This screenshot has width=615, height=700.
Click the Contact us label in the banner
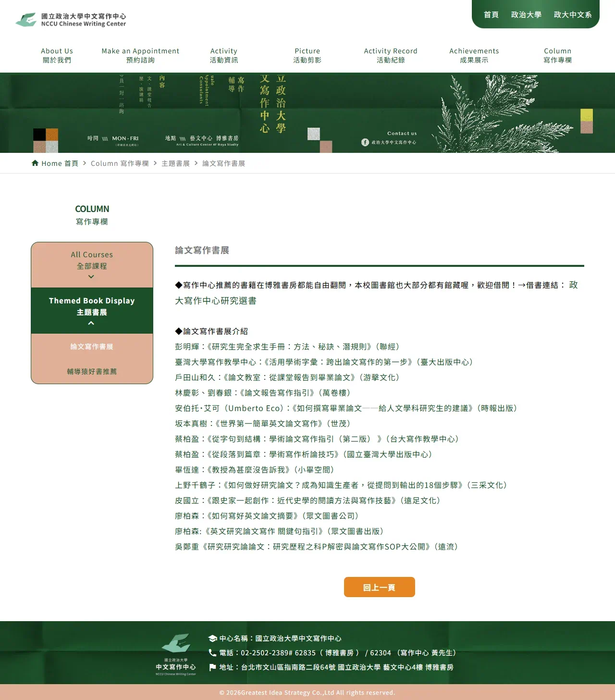402,133
